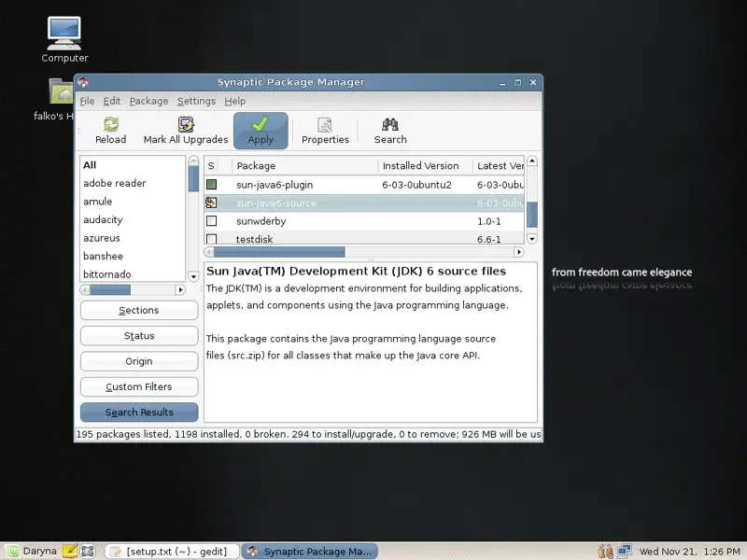Image resolution: width=747 pixels, height=560 pixels.
Task: Click the Origin filter button
Action: tap(139, 361)
